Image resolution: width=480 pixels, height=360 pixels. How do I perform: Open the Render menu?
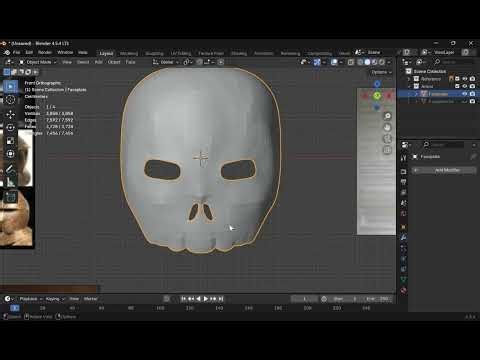[45, 53]
